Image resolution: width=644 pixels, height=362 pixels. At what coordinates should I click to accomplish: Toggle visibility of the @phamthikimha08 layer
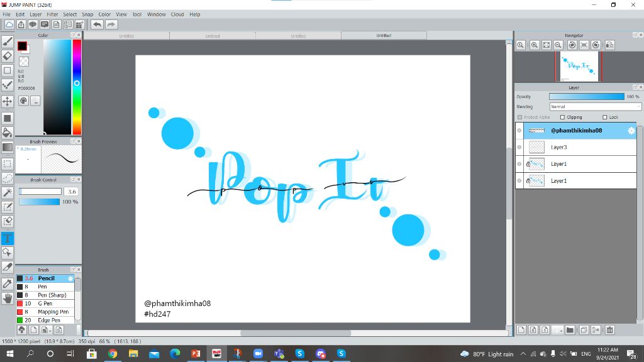click(519, 131)
